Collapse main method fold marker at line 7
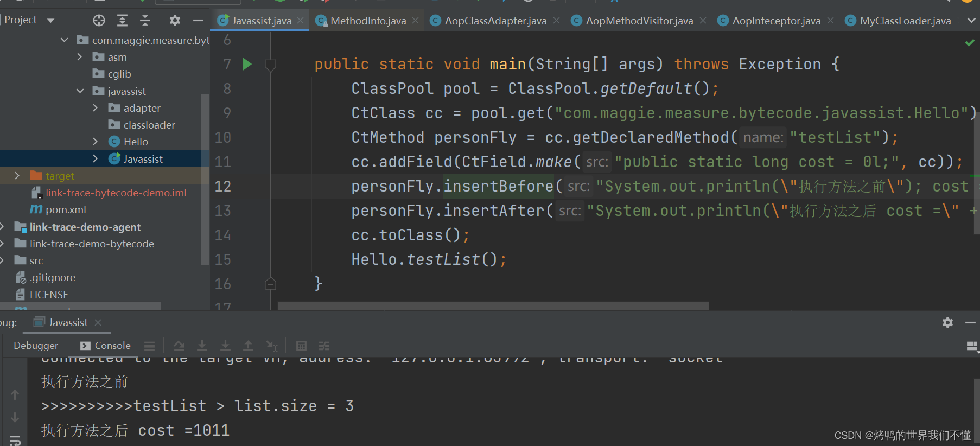 coord(271,65)
